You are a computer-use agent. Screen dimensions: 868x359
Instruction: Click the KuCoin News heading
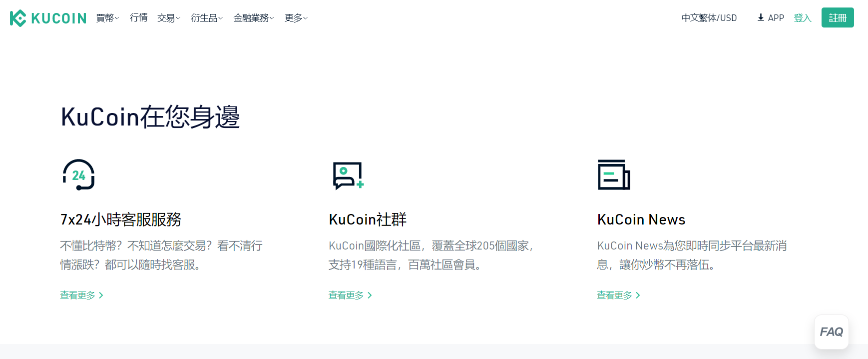coord(641,219)
